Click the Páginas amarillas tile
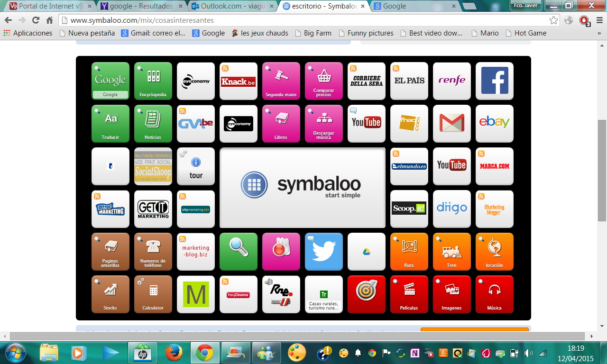The height and width of the screenshot is (364, 607). (x=110, y=252)
